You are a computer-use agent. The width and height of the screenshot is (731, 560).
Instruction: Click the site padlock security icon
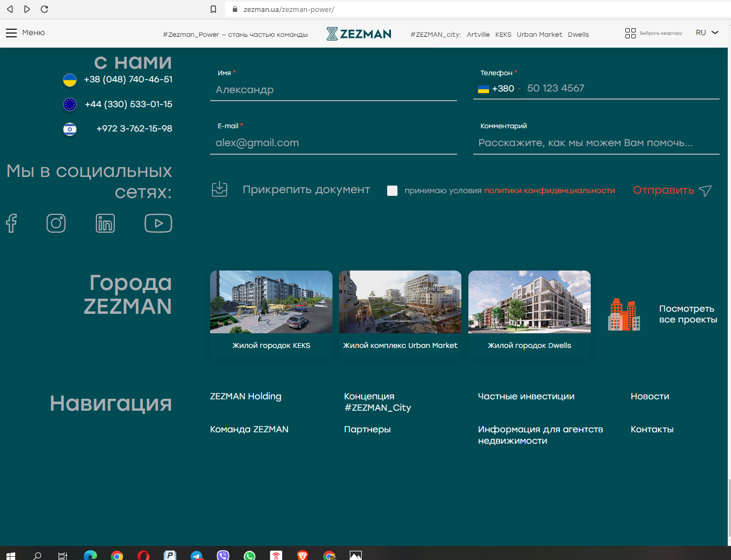click(235, 9)
